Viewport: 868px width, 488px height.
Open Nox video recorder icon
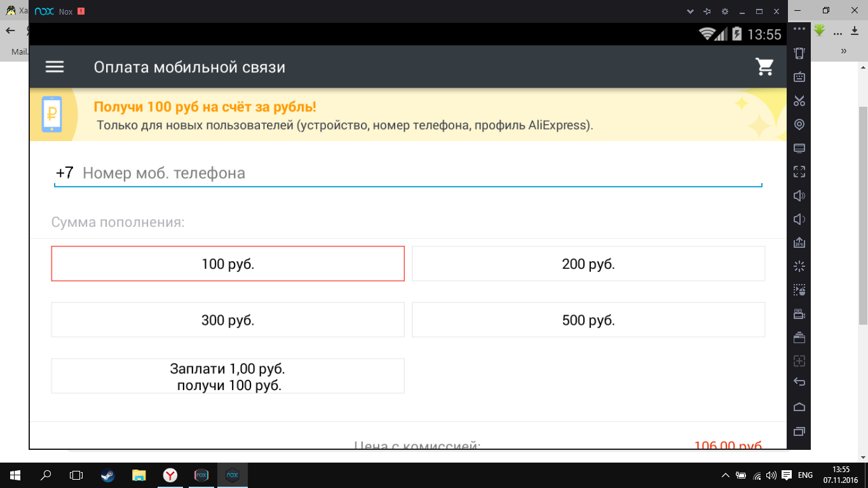[799, 314]
